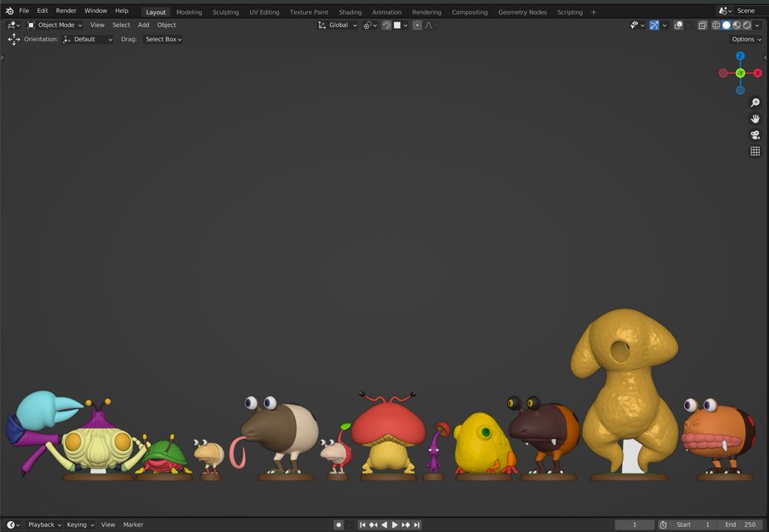Screen dimensions: 769x532
Task: Click the Blender logo menu icon
Action: [x=9, y=11]
